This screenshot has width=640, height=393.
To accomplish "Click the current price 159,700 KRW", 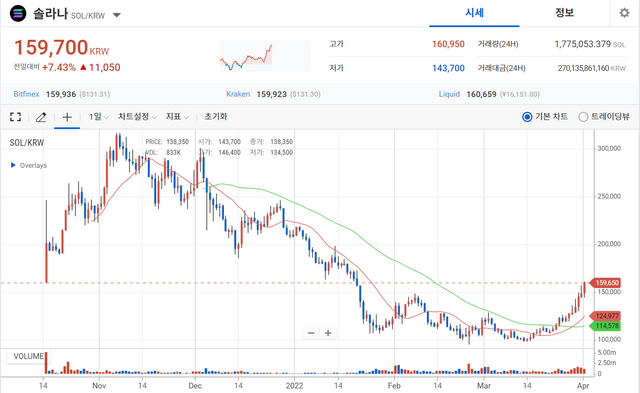I will 62,48.
